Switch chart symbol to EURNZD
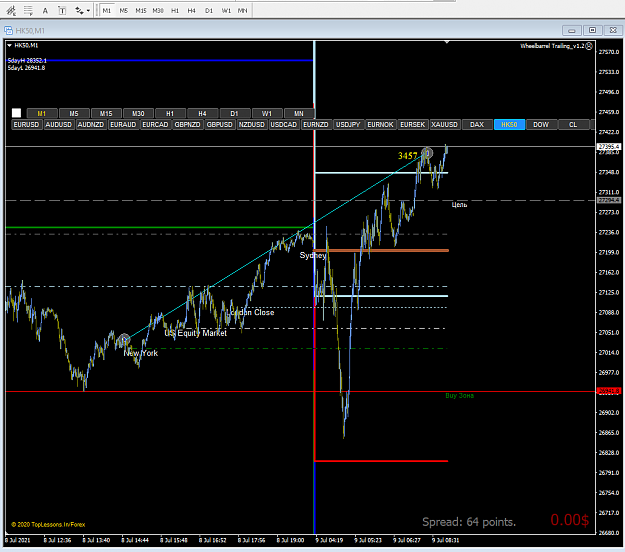625x552 pixels. pos(316,125)
